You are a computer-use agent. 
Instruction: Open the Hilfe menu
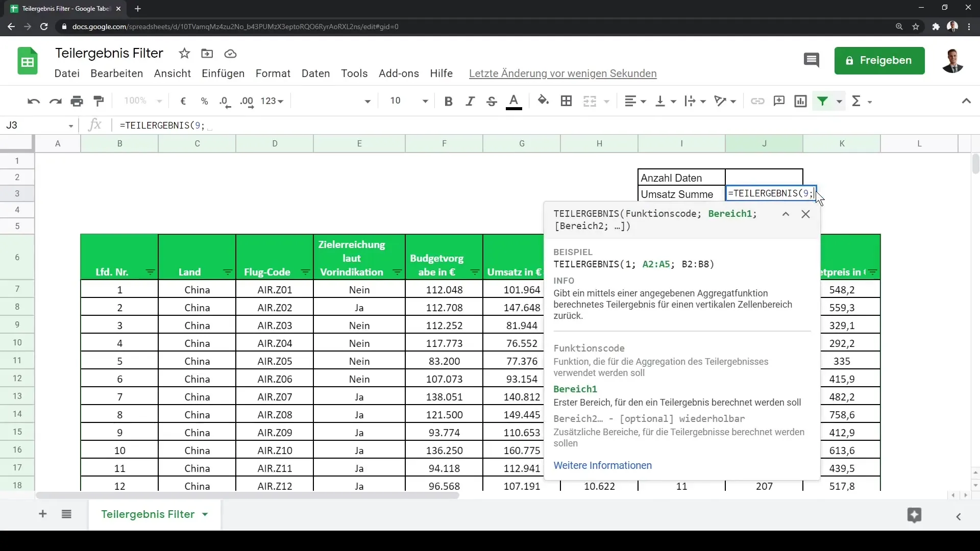click(x=442, y=73)
